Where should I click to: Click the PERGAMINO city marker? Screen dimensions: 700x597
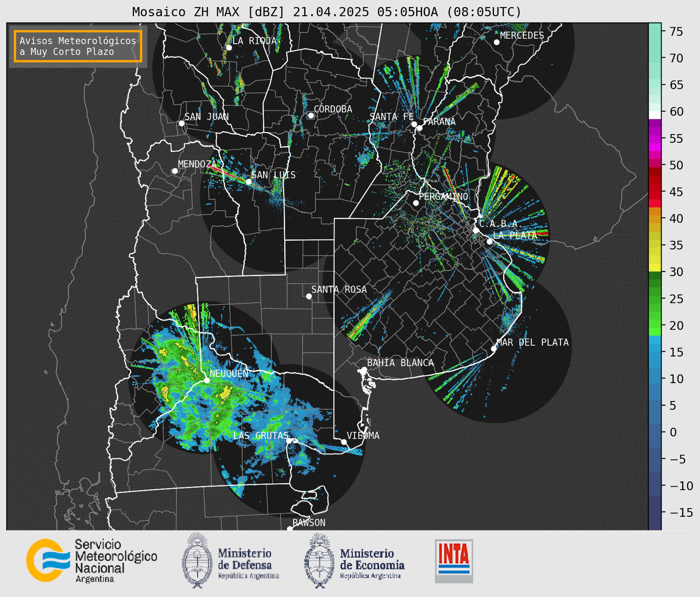point(416,203)
